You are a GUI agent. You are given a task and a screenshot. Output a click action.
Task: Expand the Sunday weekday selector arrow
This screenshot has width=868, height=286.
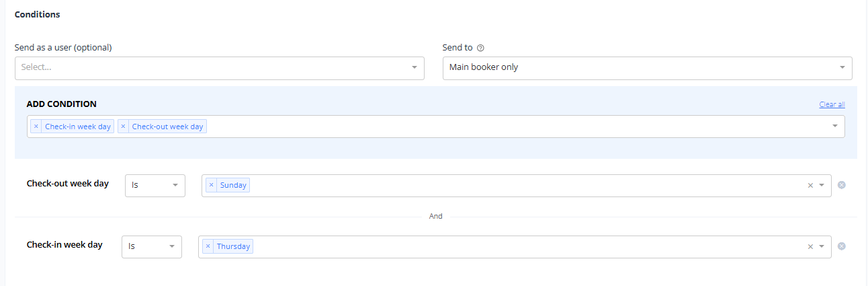tap(822, 186)
